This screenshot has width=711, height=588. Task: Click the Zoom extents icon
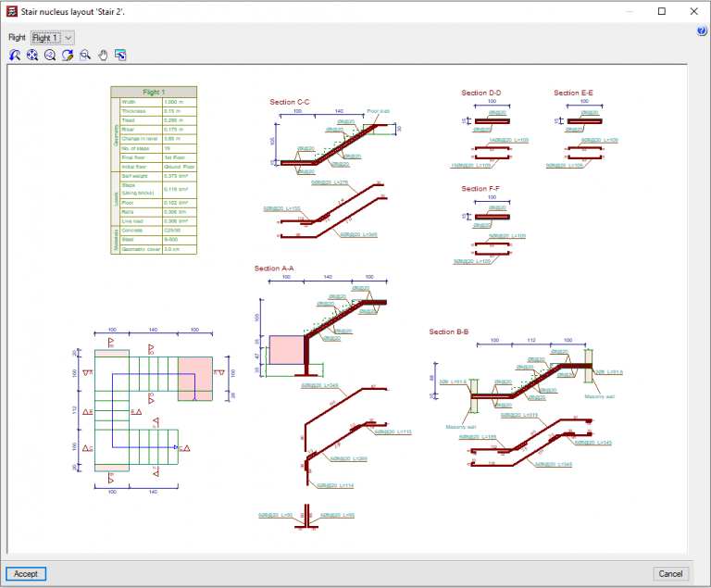point(32,56)
